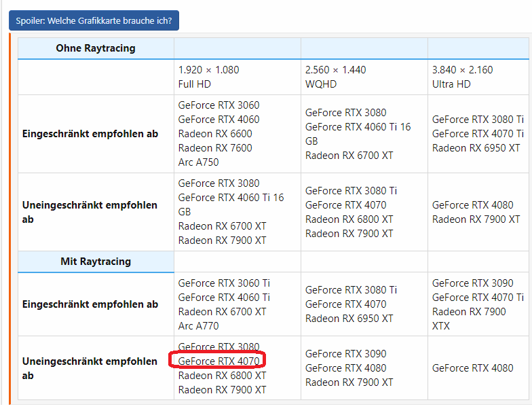Click "Radeon RX 6800 XT" in the WQHD column
The width and height of the screenshot is (532, 411).
pos(349,219)
